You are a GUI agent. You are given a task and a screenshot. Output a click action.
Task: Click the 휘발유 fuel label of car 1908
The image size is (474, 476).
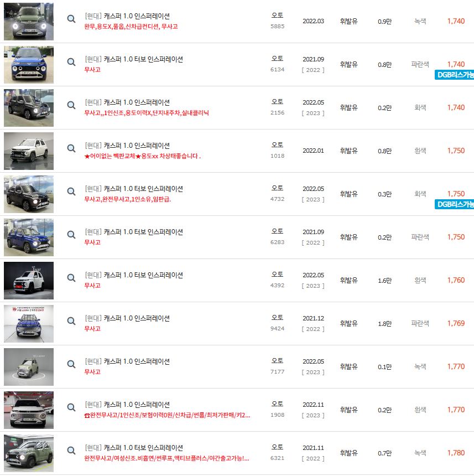click(349, 410)
